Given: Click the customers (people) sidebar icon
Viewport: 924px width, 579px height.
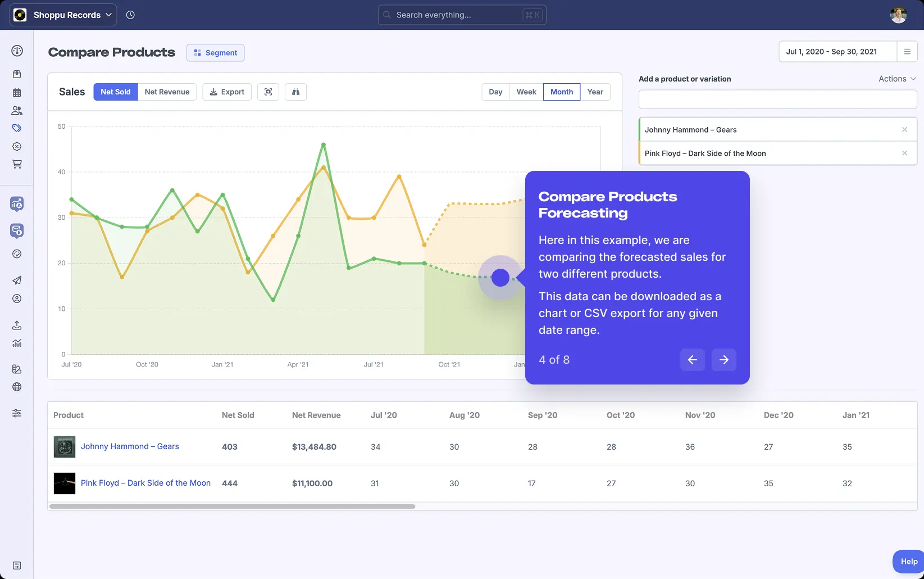Looking at the screenshot, I should coord(17,111).
